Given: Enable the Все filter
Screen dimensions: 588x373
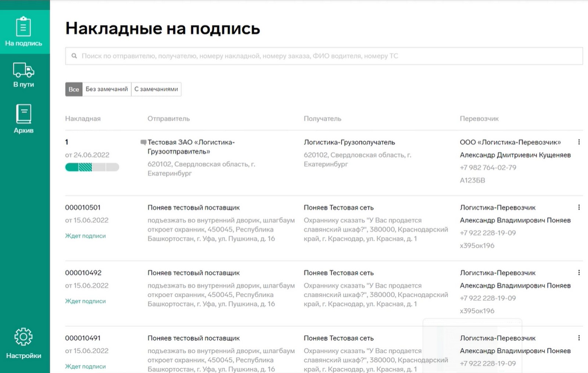Looking at the screenshot, I should (73, 89).
